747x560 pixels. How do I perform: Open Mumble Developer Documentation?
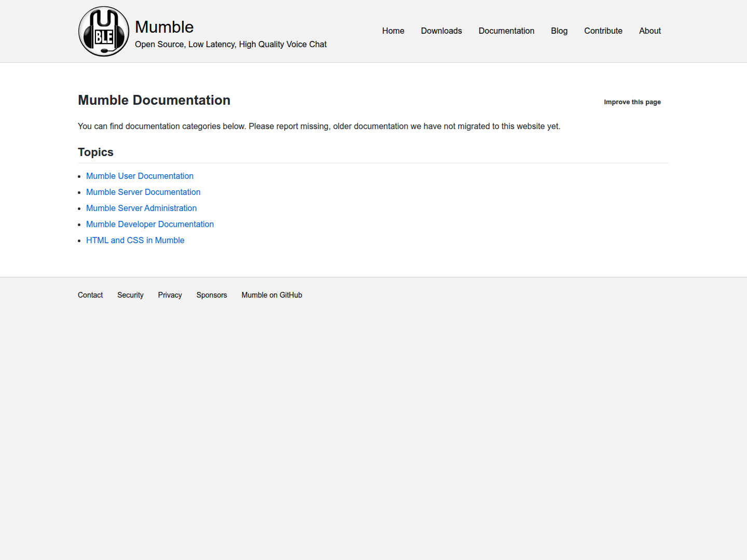tap(150, 225)
